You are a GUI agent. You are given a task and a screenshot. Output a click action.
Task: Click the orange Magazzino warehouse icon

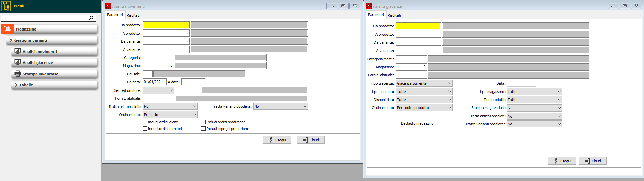tap(7, 29)
